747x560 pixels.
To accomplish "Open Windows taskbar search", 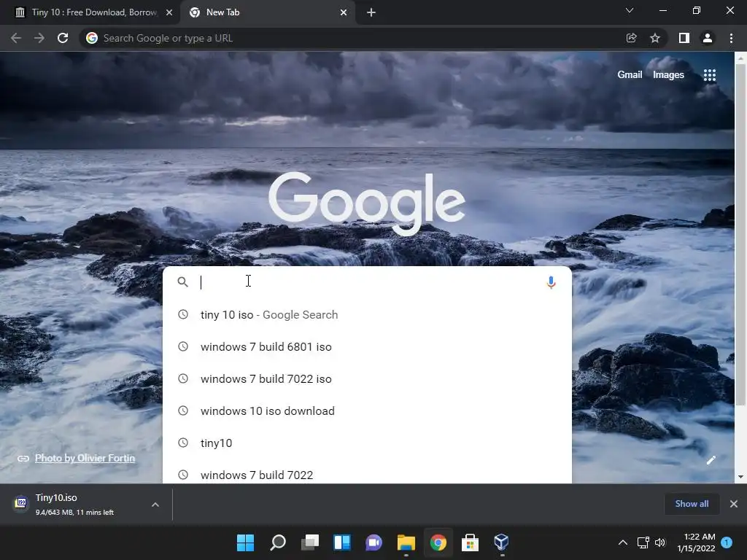I will click(x=278, y=542).
